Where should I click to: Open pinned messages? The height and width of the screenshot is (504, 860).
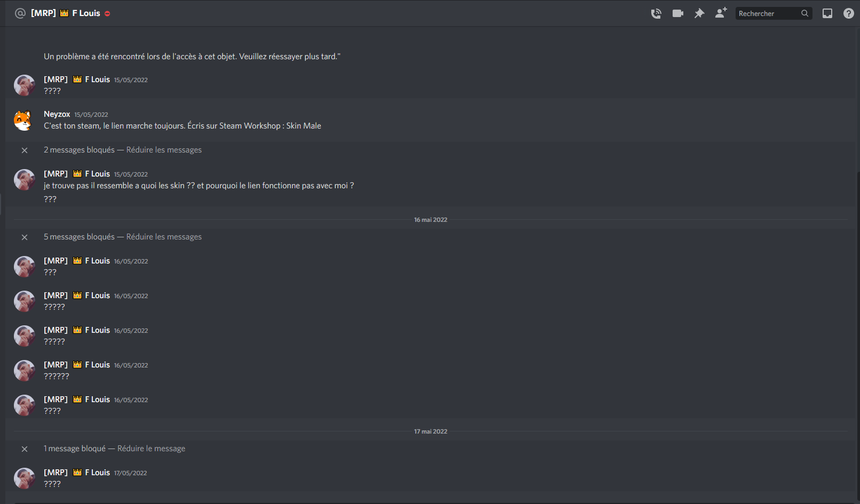click(699, 13)
